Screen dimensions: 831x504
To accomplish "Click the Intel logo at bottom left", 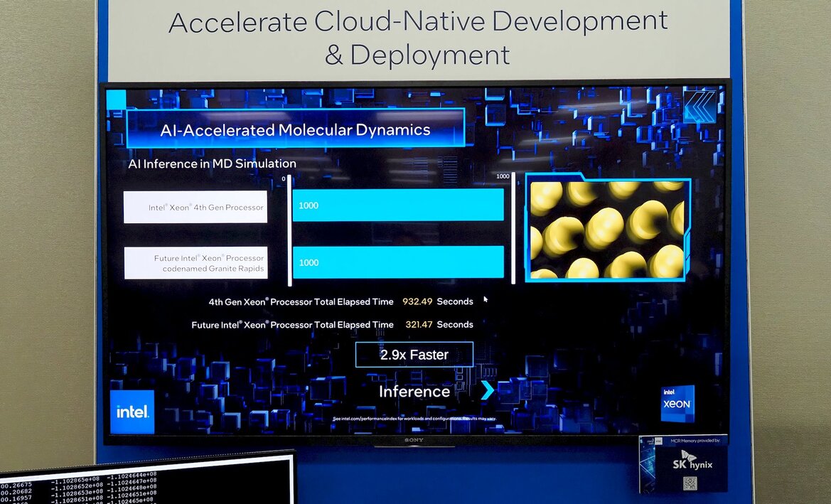I will [x=132, y=412].
